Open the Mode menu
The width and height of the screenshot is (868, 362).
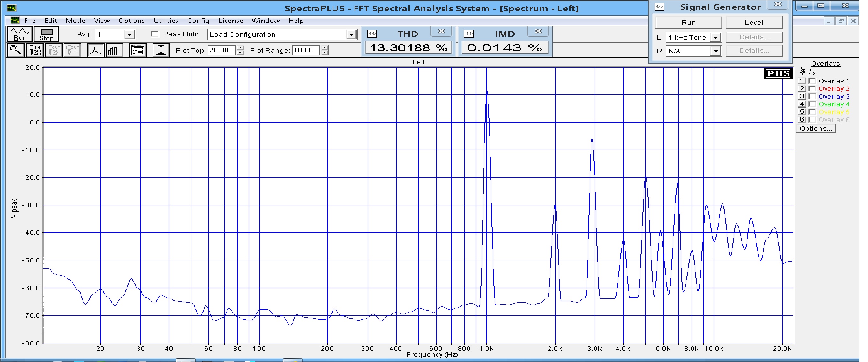pyautogui.click(x=75, y=20)
